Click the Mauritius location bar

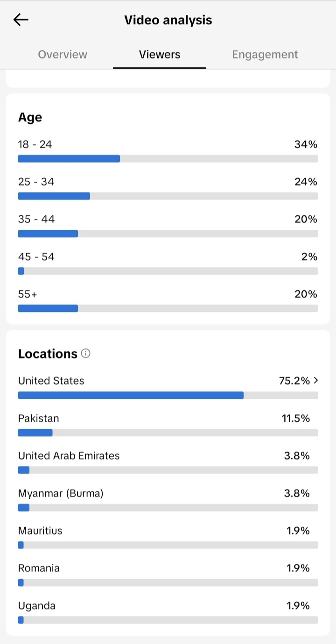pyautogui.click(x=168, y=545)
